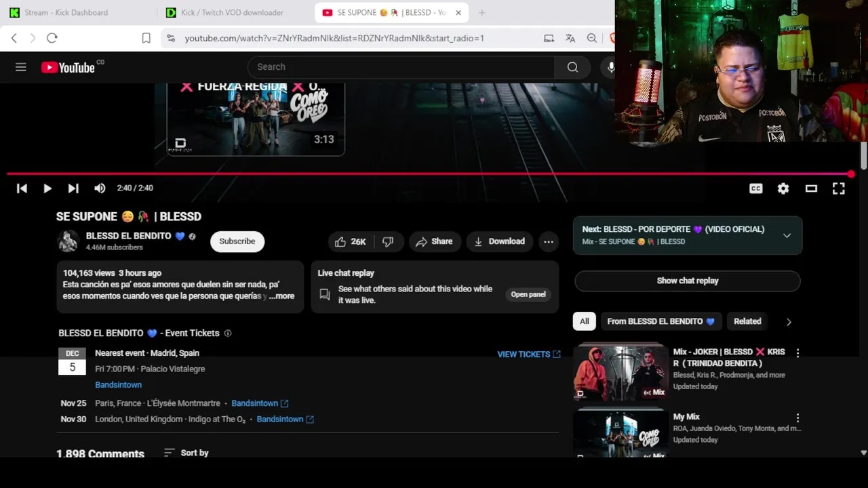Cast or install icon in address bar
This screenshot has height=488, width=868.
point(549,39)
